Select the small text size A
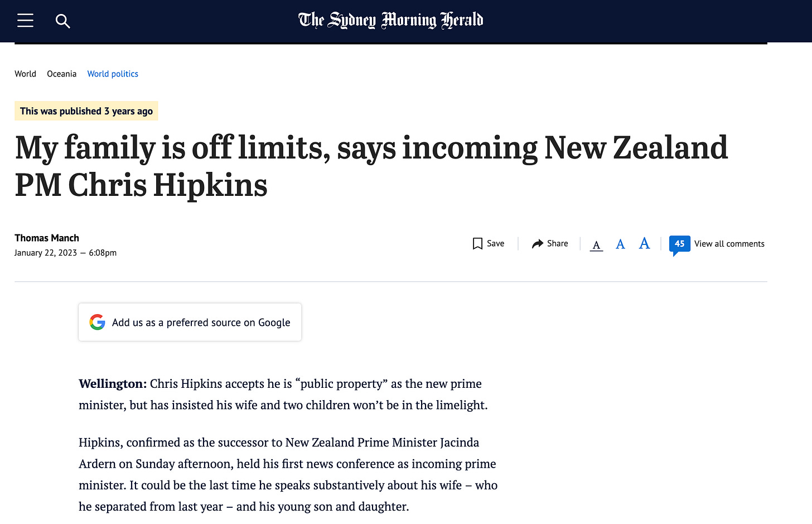 tap(596, 245)
